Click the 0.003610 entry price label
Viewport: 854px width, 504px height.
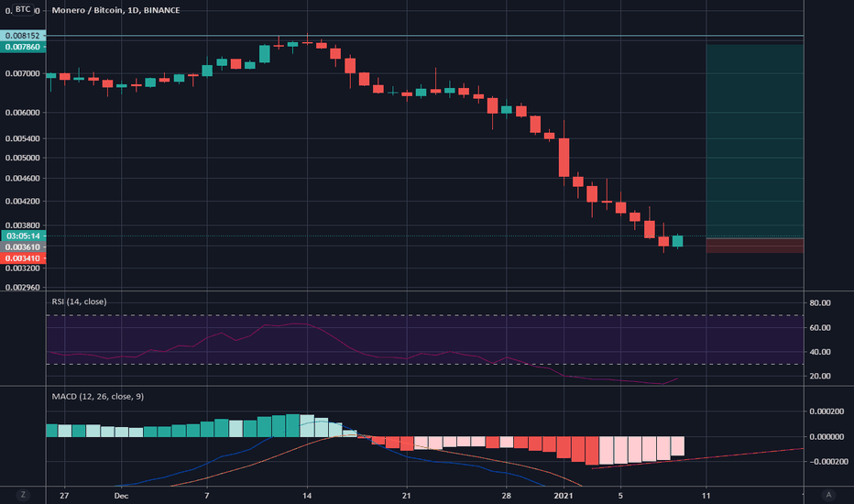click(x=23, y=247)
